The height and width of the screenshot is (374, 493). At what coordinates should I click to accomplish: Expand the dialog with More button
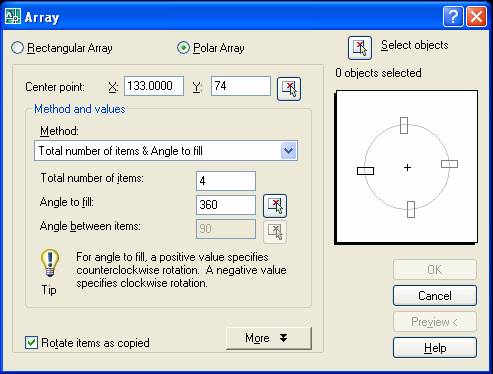click(269, 338)
